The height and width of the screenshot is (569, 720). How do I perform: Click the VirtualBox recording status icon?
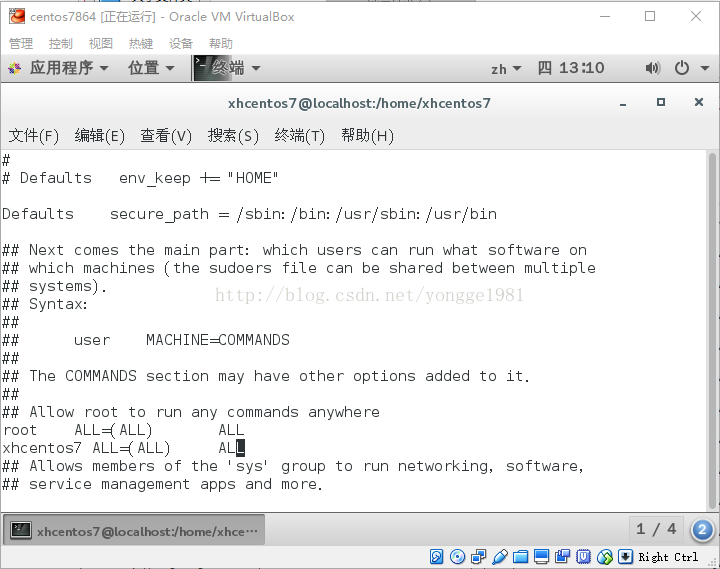tap(562, 557)
